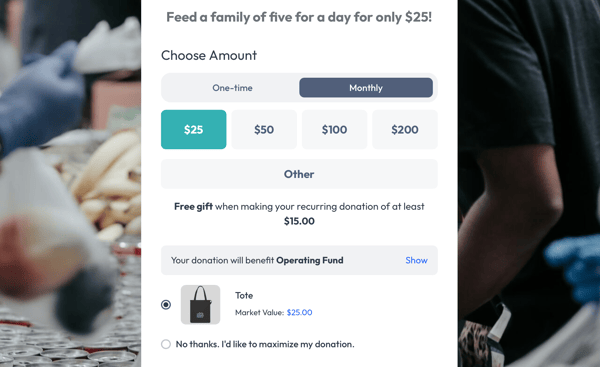Image resolution: width=600 pixels, height=367 pixels.
Task: Click the food bank background photo
Action: (x=70, y=184)
